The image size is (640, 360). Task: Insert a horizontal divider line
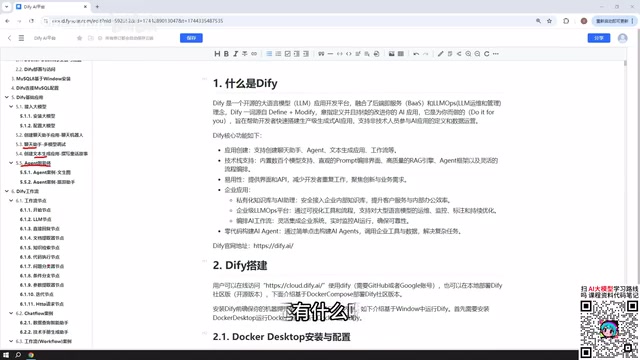[330, 54]
